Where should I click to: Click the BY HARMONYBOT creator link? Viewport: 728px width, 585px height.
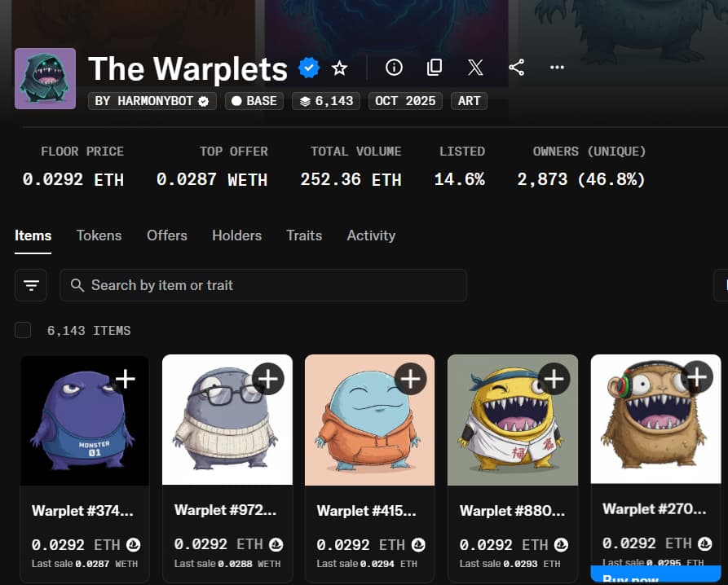coord(152,101)
